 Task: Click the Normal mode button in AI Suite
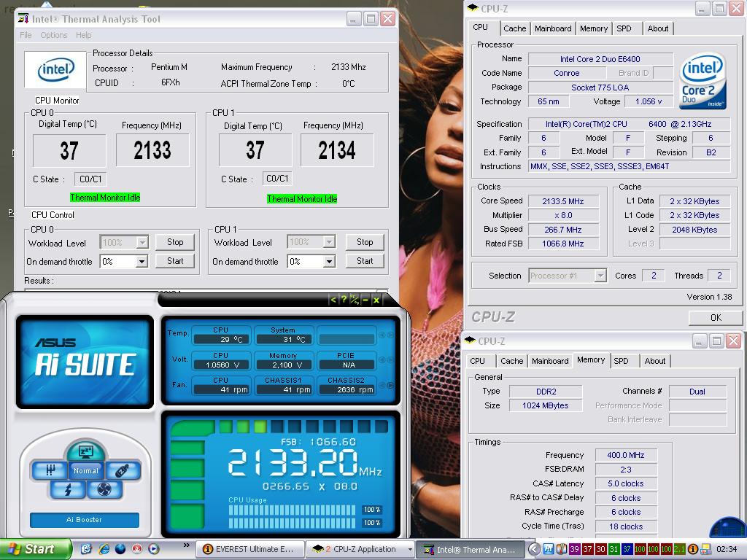coord(86,470)
